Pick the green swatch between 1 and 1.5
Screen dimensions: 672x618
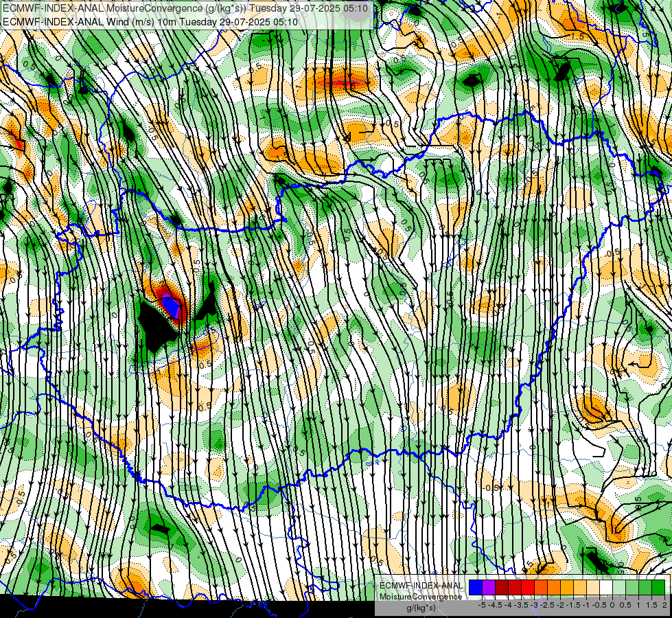[x=645, y=588]
